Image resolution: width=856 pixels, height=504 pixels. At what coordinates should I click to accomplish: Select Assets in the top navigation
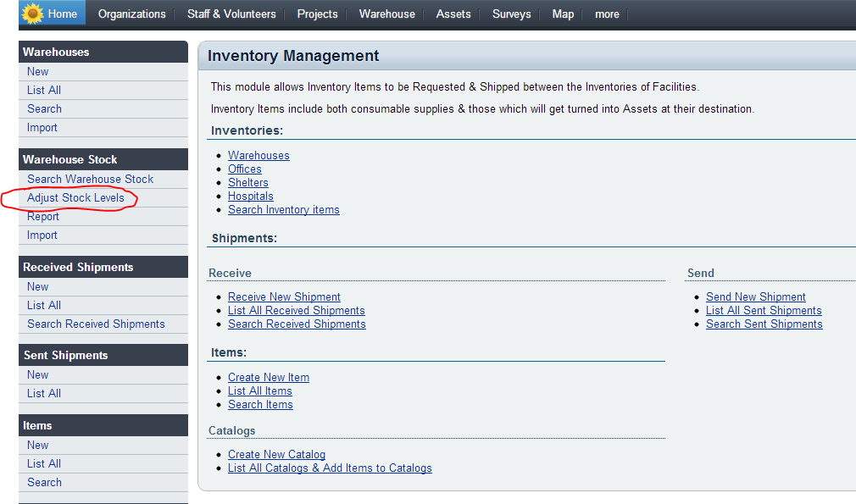click(x=453, y=14)
